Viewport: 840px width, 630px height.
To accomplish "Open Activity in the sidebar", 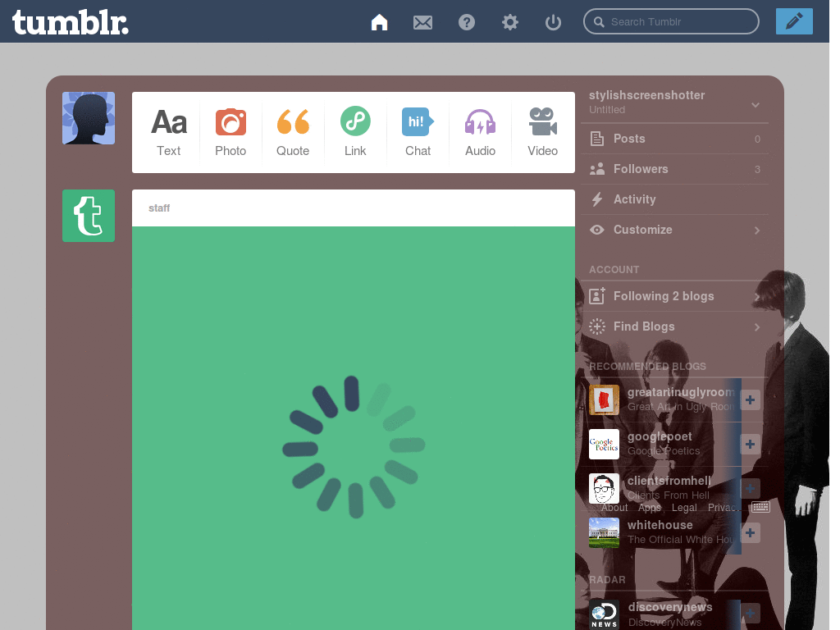I will click(674, 199).
